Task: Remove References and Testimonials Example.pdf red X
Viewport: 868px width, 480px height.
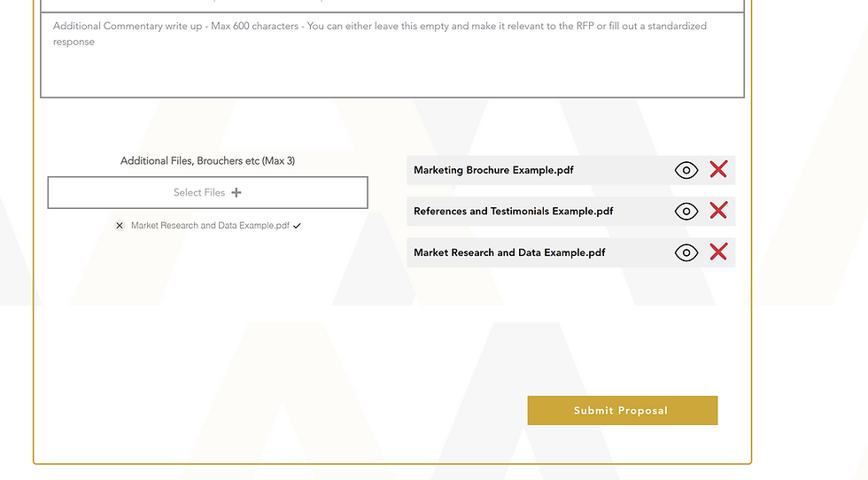Action: pyautogui.click(x=718, y=211)
